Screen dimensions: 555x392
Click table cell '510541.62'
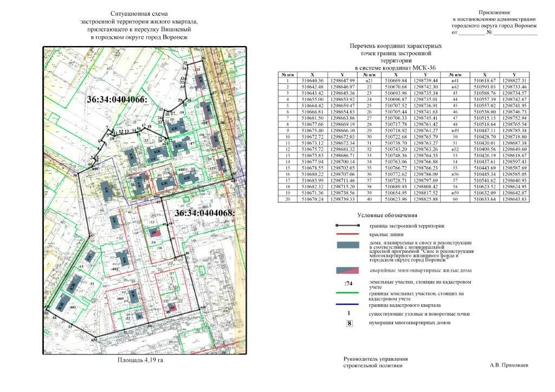pyautogui.click(x=485, y=181)
